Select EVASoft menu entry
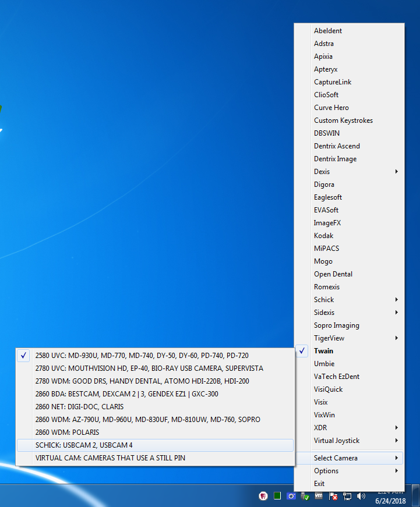Screen dimensions: 420x507 tap(350, 210)
